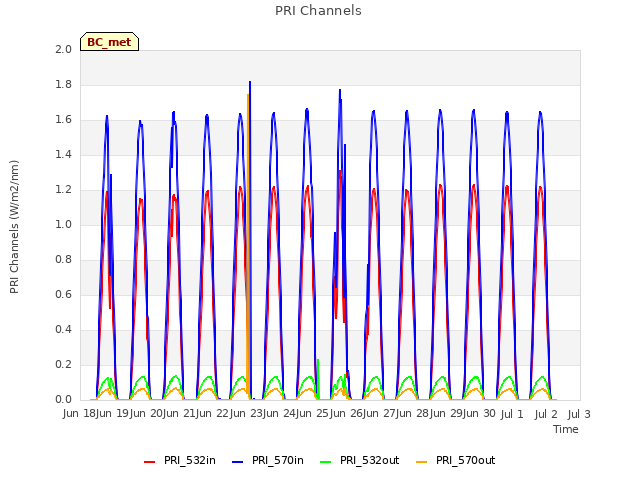Click the Jun 18 x-axis date label
This screenshot has height=480, width=640.
pos(80,414)
